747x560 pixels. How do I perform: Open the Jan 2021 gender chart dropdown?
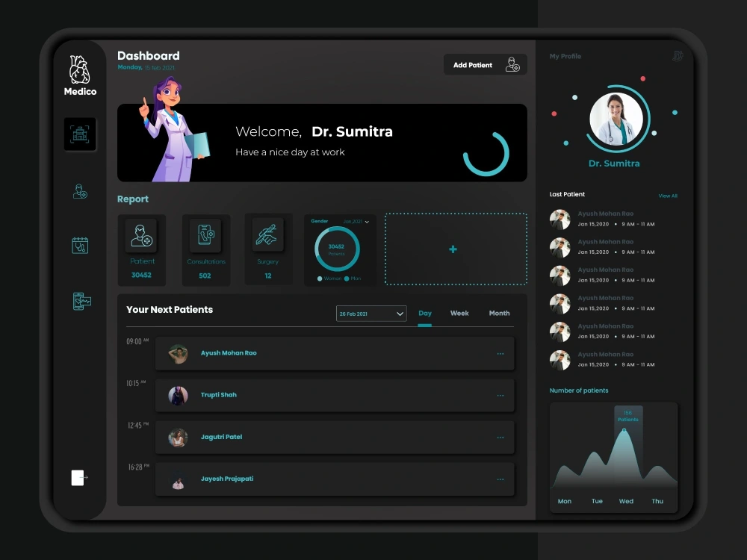tap(356, 222)
